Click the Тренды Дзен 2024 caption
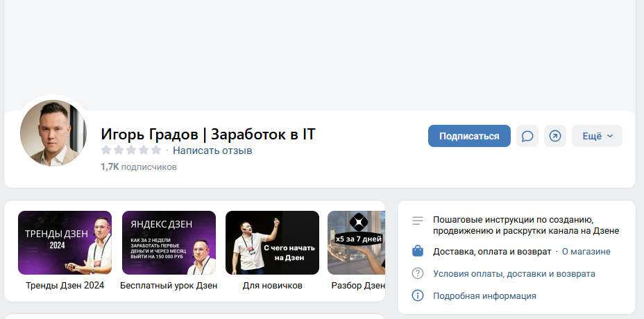This screenshot has width=644, height=319. [x=65, y=285]
